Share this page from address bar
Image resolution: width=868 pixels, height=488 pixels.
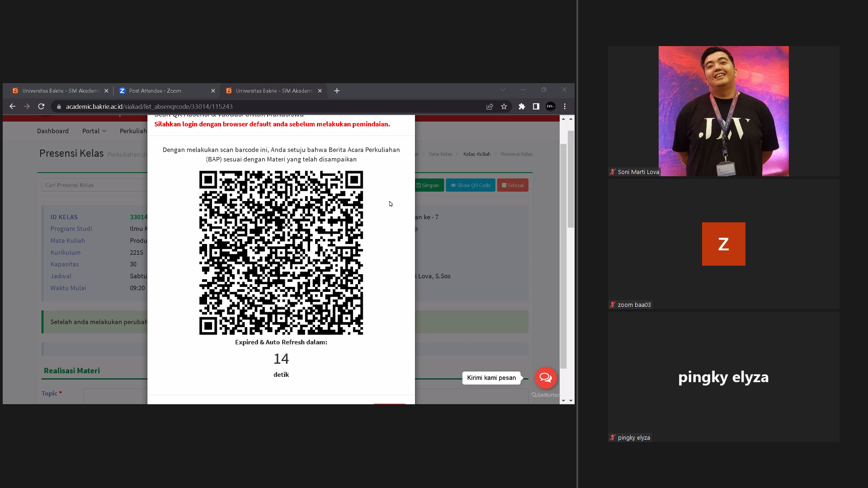[490, 107]
